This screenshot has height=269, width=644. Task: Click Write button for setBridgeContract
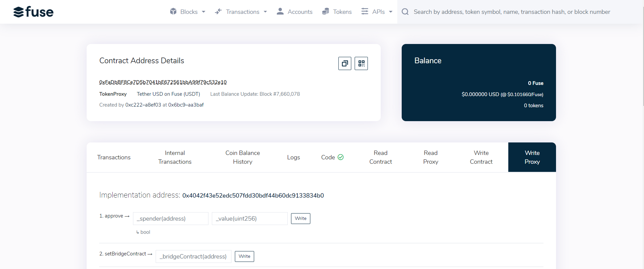[244, 256]
